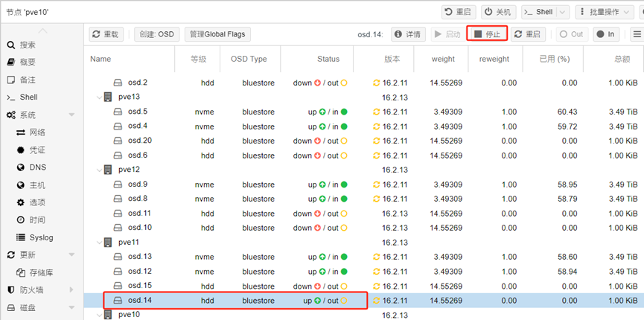Select the osd.11 row
The width and height of the screenshot is (644, 320).
(x=364, y=213)
